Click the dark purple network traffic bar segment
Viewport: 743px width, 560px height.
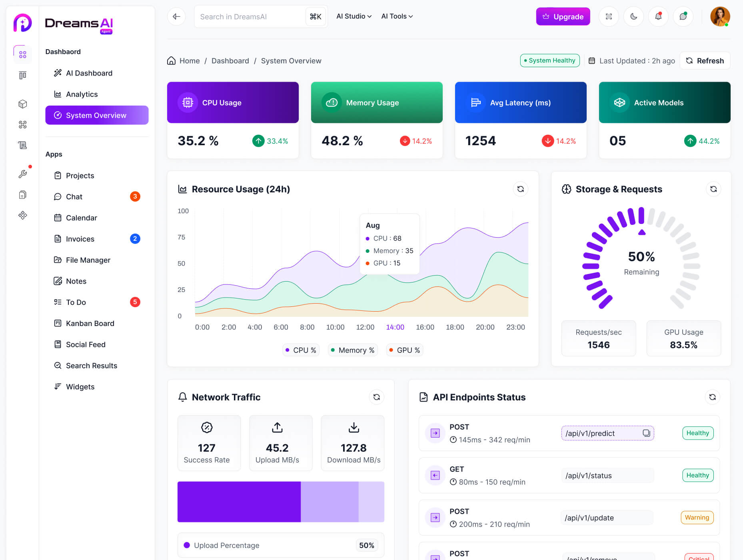coord(239,502)
